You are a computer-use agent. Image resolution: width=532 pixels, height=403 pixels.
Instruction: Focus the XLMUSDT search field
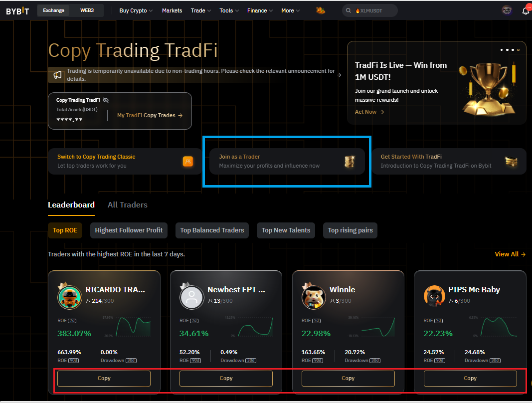click(370, 10)
